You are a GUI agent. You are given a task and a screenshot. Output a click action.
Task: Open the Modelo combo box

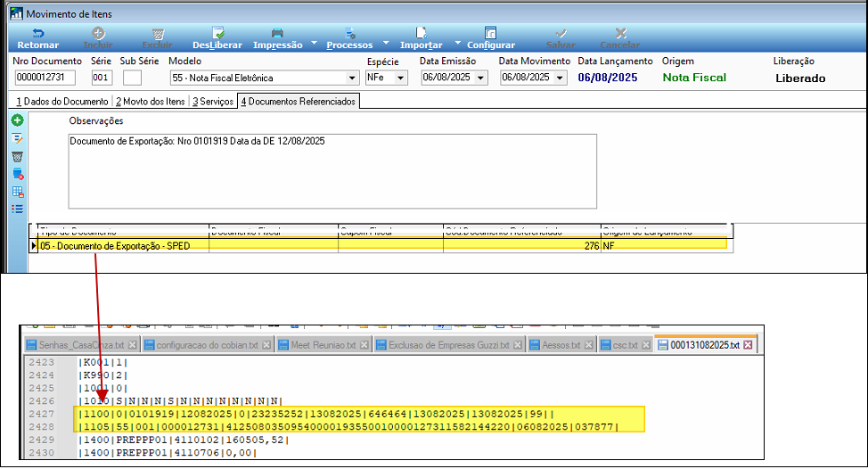pyautogui.click(x=353, y=78)
